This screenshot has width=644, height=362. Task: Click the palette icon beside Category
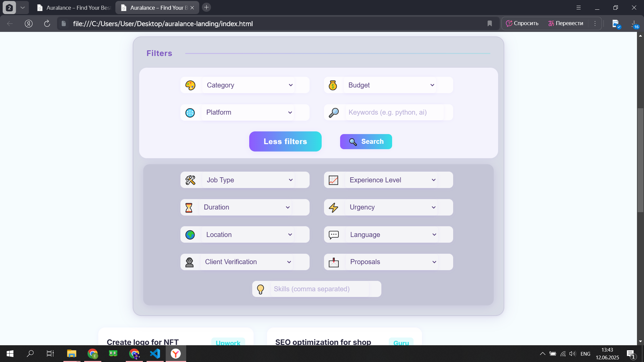click(x=190, y=85)
